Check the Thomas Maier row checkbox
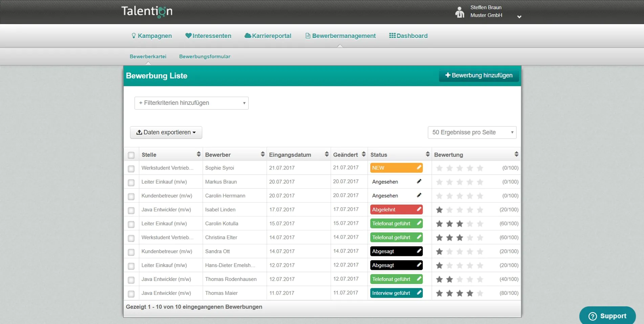 click(x=131, y=294)
